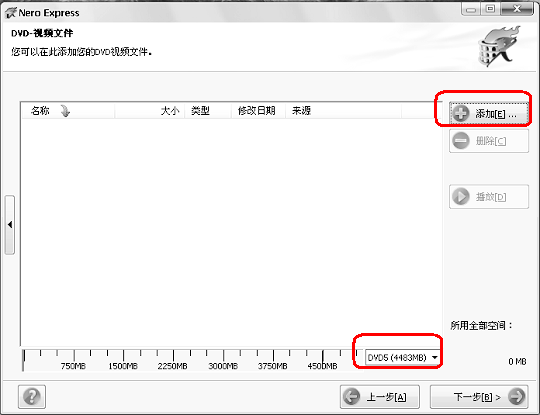Click the back arrow icon for previous step
This screenshot has height=415, width=540.
click(352, 396)
